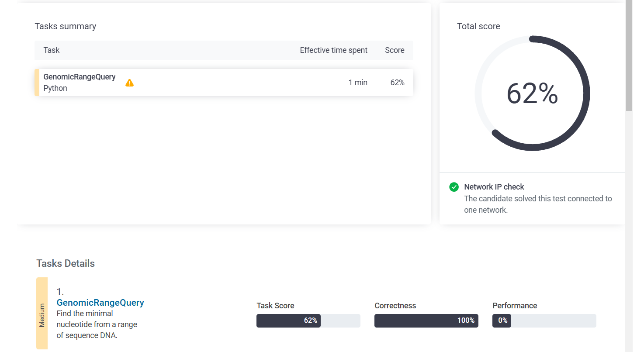This screenshot has width=644, height=352.
Task: Click the green Network IP check icon
Action: click(x=454, y=187)
